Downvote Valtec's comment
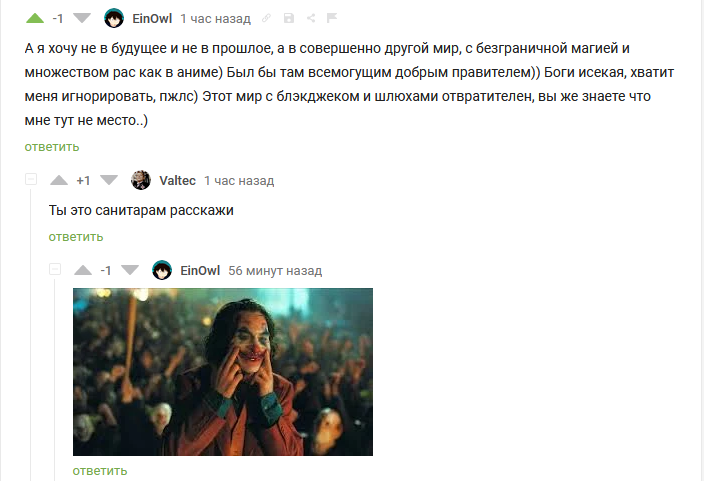 pyautogui.click(x=109, y=180)
